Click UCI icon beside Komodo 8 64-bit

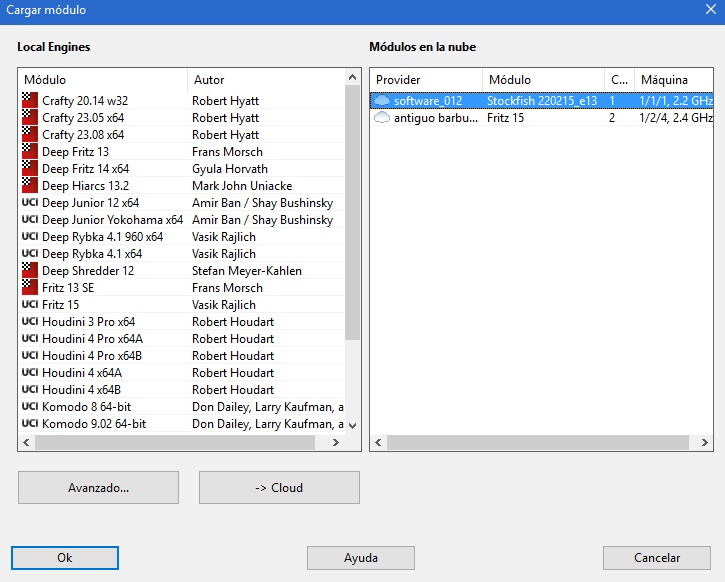(x=30, y=406)
